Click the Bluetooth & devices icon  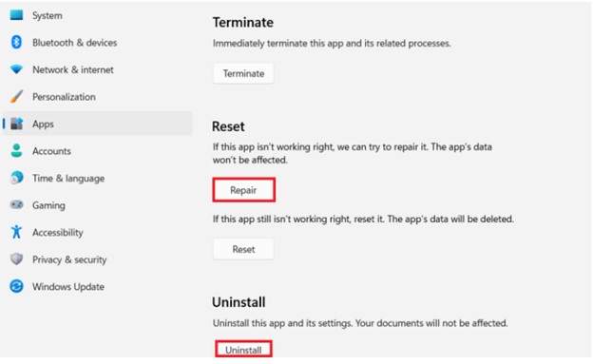click(16, 42)
